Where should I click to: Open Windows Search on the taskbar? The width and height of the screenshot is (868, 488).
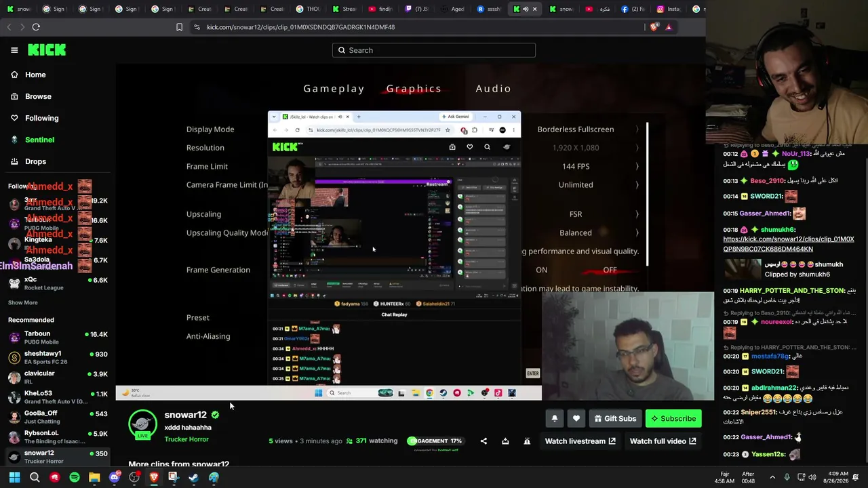35,477
